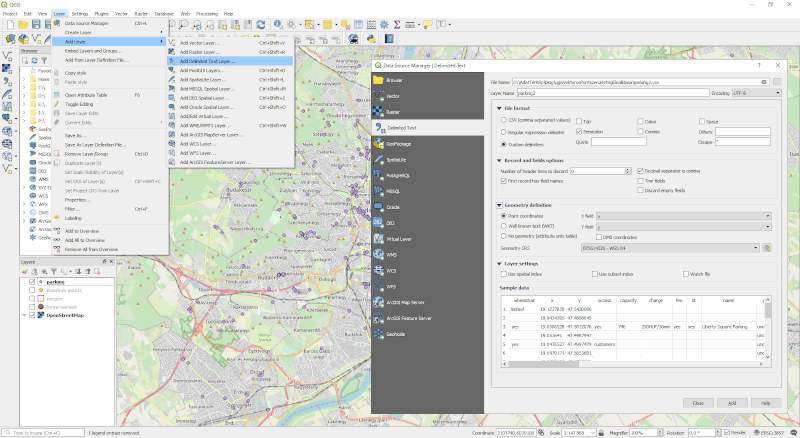Select GeoPackage in the source list
800x438 pixels.
point(428,144)
